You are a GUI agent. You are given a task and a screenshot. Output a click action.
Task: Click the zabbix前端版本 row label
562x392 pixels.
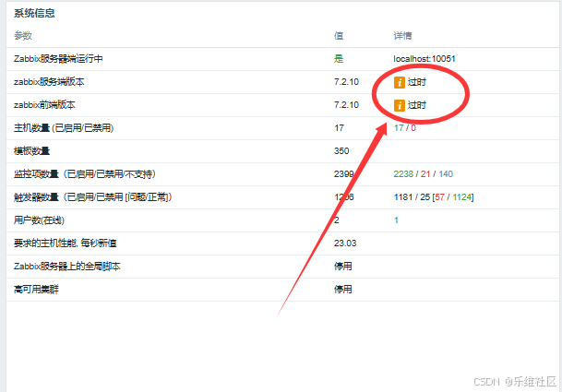coord(44,105)
